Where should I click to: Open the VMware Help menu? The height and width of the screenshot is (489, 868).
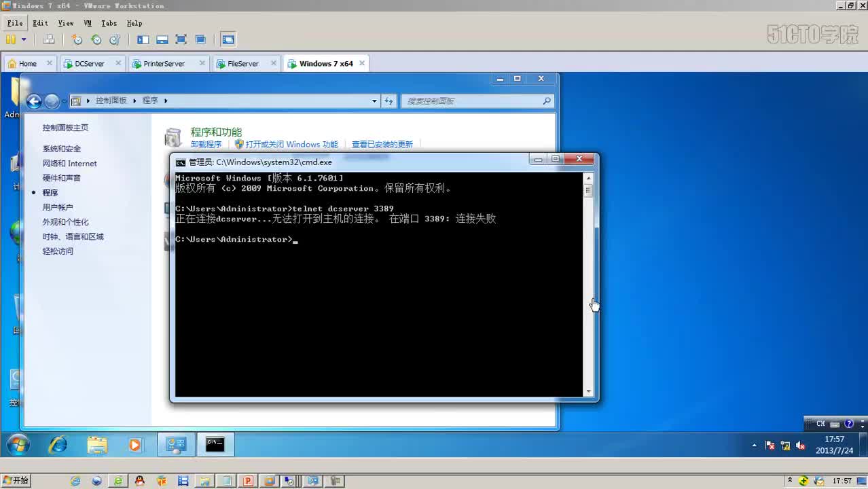pos(134,23)
